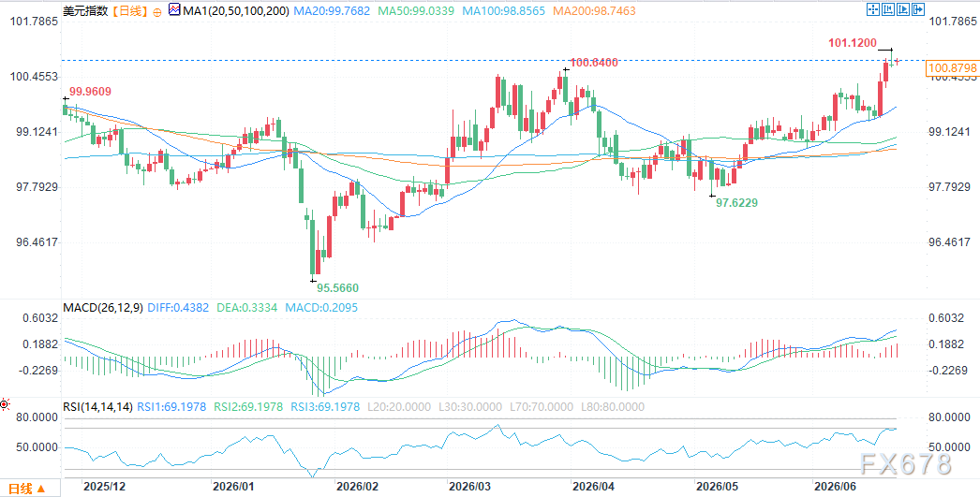Click the shift-chart-right arrow icon

[918, 9]
